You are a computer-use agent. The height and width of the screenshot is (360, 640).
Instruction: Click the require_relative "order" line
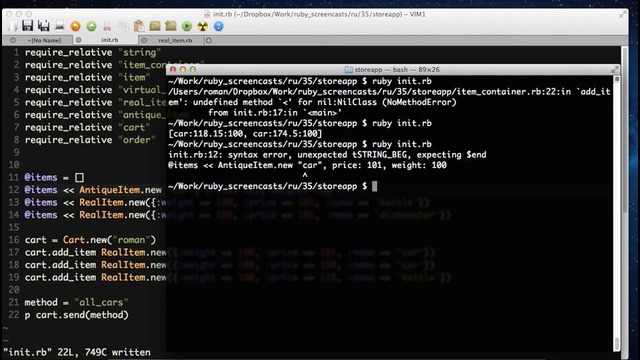(90, 140)
